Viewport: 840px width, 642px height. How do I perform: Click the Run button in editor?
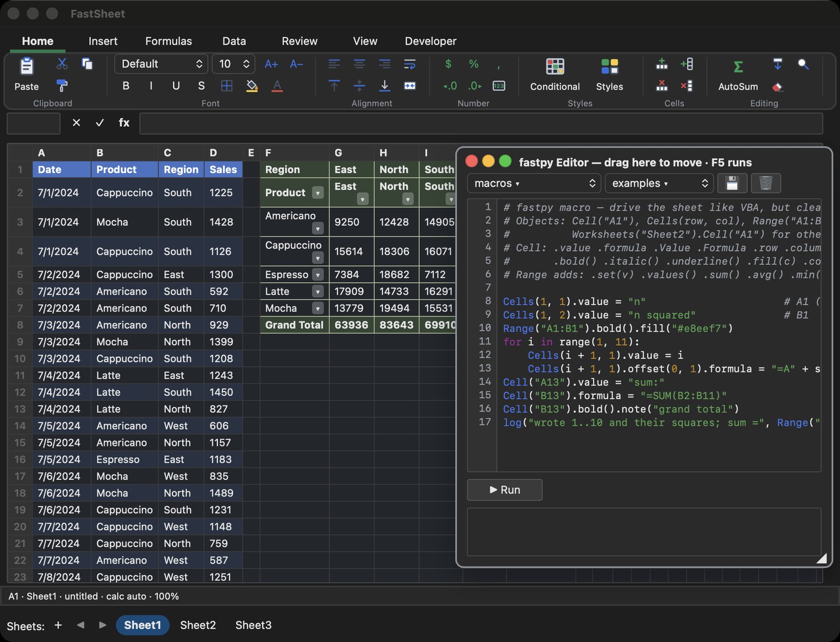[505, 490]
